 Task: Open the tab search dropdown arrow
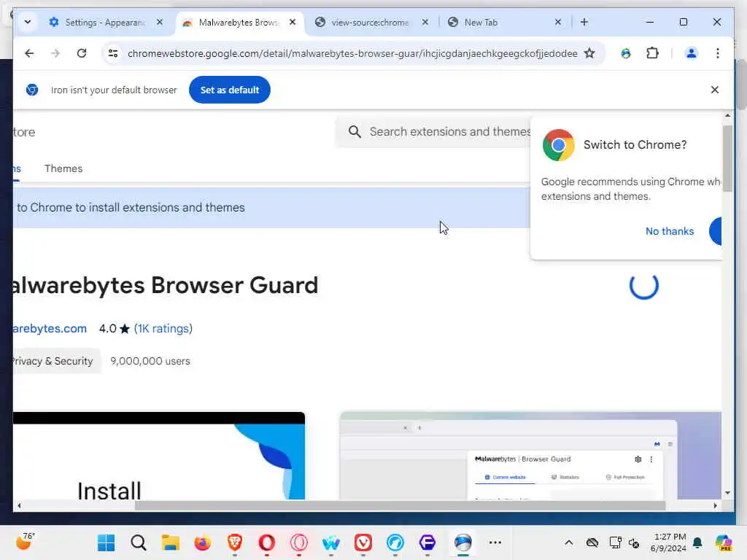tap(28, 22)
